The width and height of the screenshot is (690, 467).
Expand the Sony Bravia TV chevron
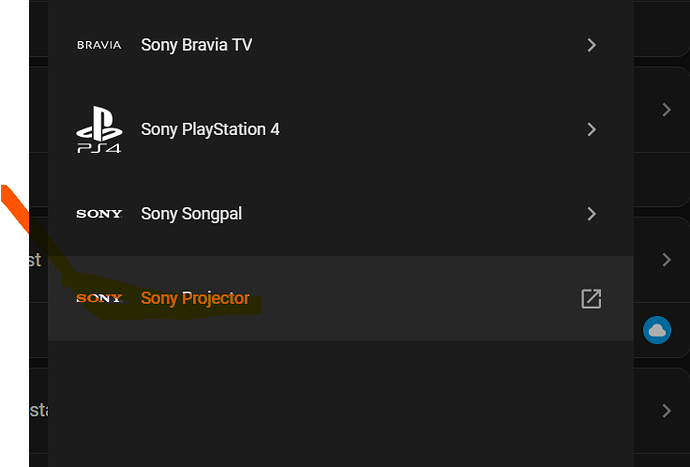pos(592,45)
